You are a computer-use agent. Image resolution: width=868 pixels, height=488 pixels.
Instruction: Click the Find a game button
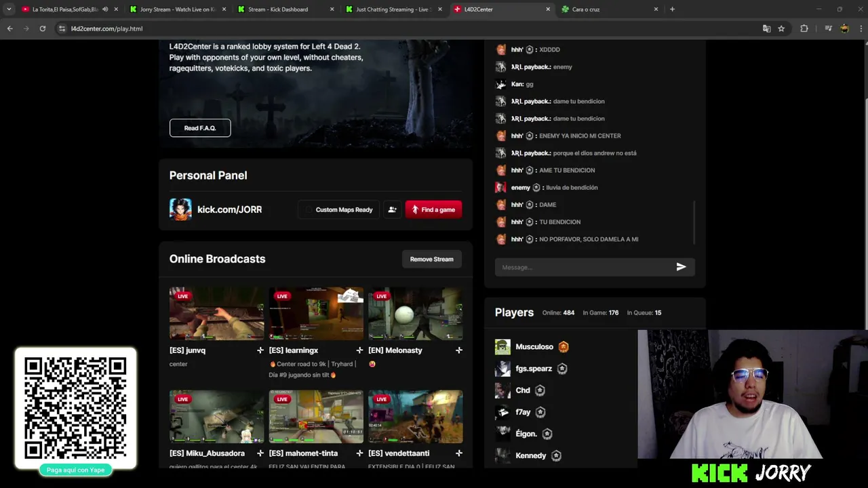tap(433, 209)
